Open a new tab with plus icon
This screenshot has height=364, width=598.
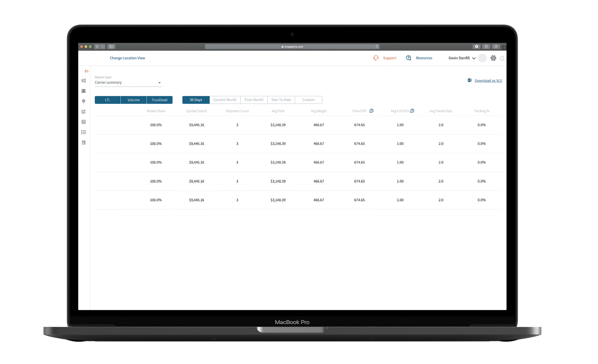click(504, 47)
